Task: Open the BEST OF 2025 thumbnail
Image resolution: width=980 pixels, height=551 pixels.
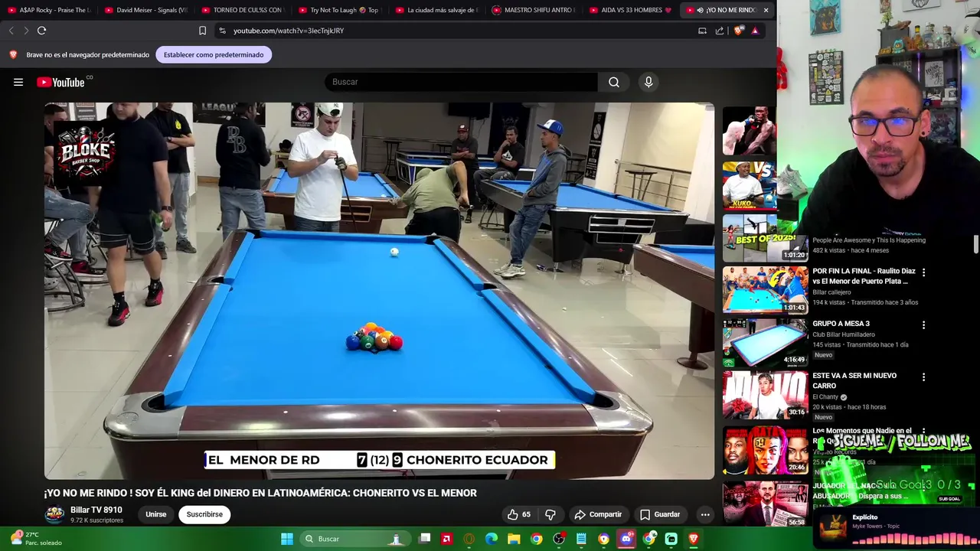Action: tap(765, 237)
